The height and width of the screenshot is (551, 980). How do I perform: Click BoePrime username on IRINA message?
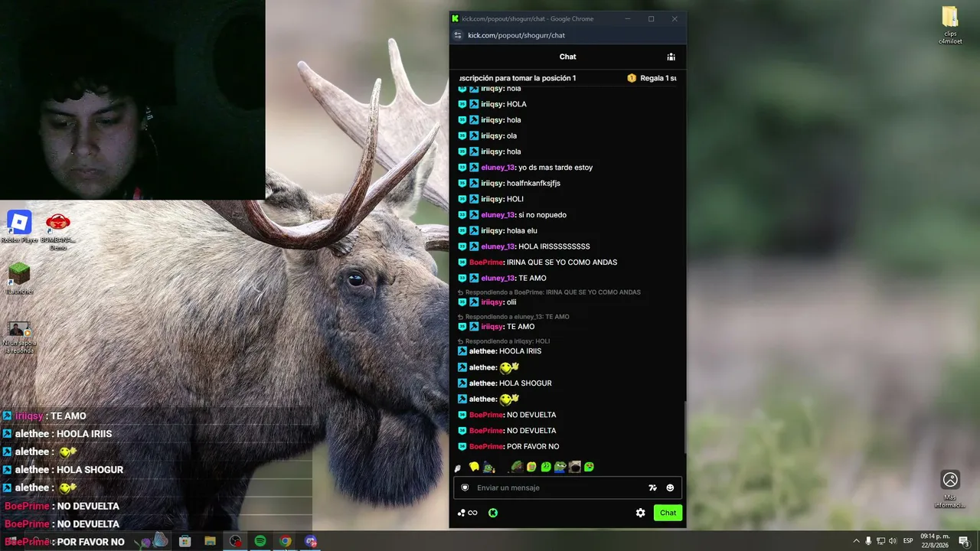[486, 262]
